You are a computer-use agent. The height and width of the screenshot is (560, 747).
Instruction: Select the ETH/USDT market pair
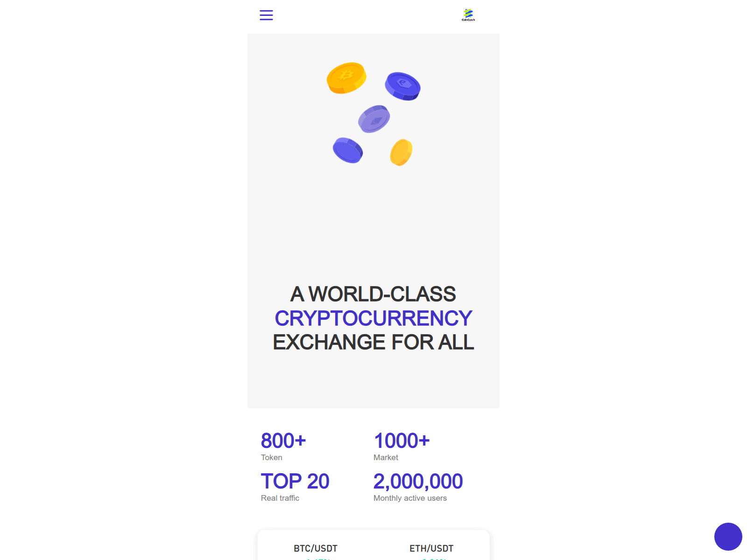431,548
